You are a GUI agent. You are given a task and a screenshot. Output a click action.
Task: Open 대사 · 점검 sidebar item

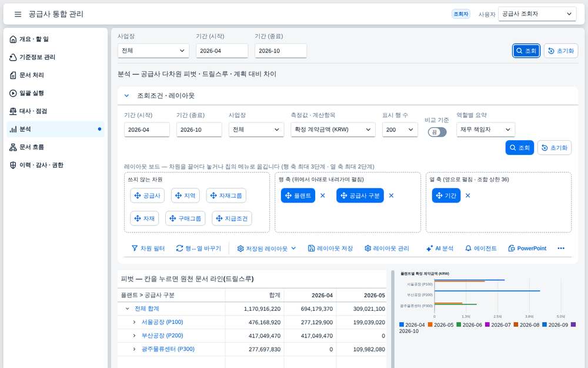point(55,111)
